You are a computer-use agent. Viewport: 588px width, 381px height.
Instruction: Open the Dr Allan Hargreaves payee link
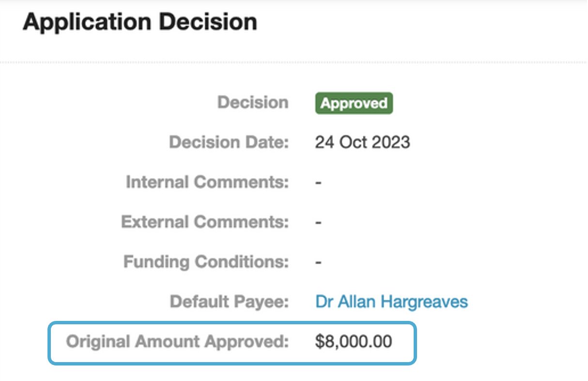point(391,302)
